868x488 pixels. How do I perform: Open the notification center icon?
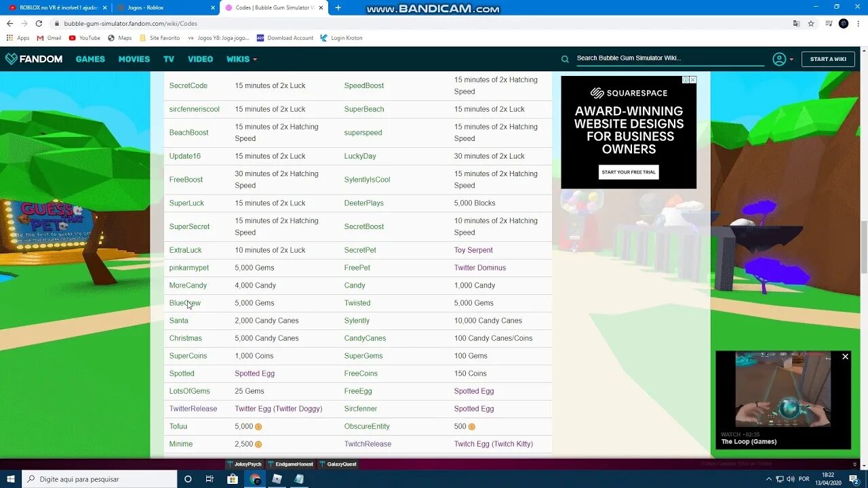coord(854,479)
